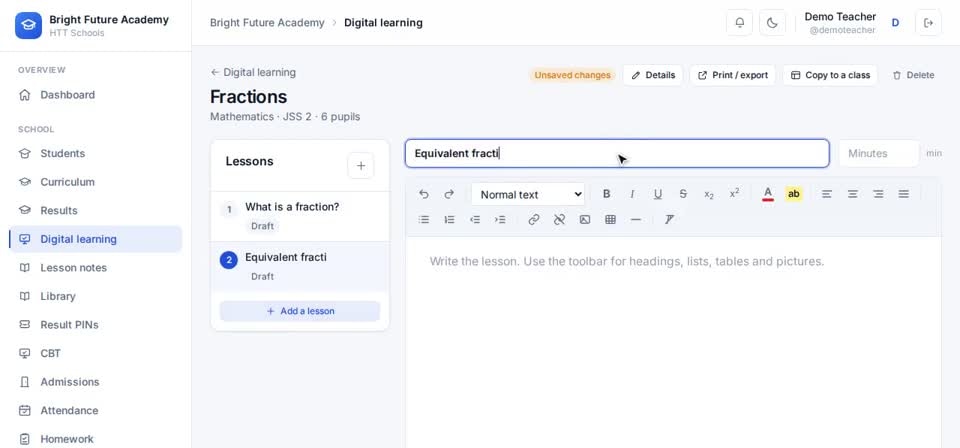Image resolution: width=960 pixels, height=448 pixels.
Task: Click lesson title input field
Action: tap(617, 154)
